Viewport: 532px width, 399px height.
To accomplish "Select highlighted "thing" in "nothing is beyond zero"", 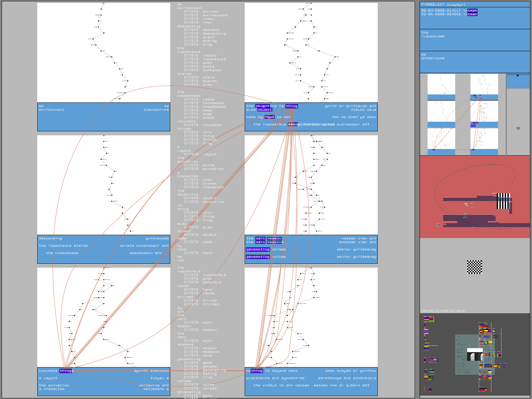I will 257,371.
